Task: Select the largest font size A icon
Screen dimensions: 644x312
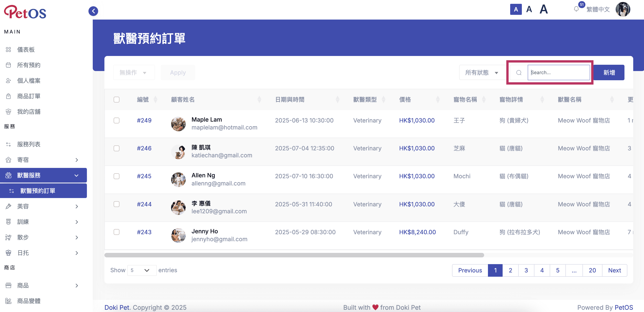Action: pyautogui.click(x=544, y=9)
